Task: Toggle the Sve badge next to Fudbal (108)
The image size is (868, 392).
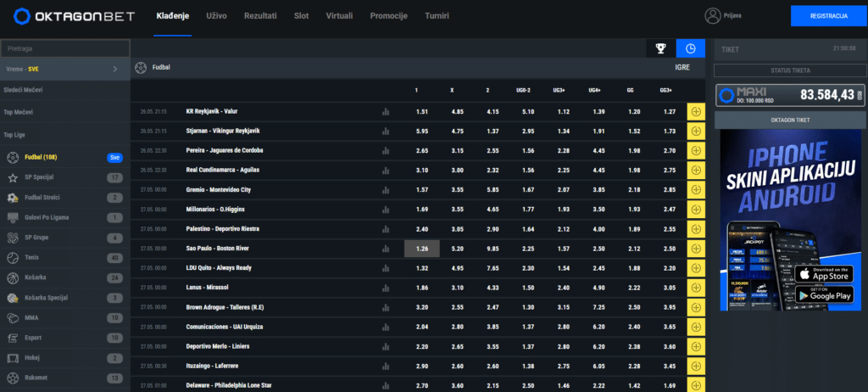Action: 114,158
